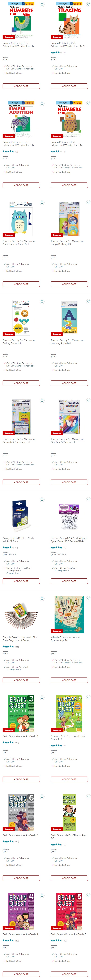Image resolution: width=91 pixels, height=980 pixels.
Task: Open First Day Of School Kit product image
Action: pos(69,417)
